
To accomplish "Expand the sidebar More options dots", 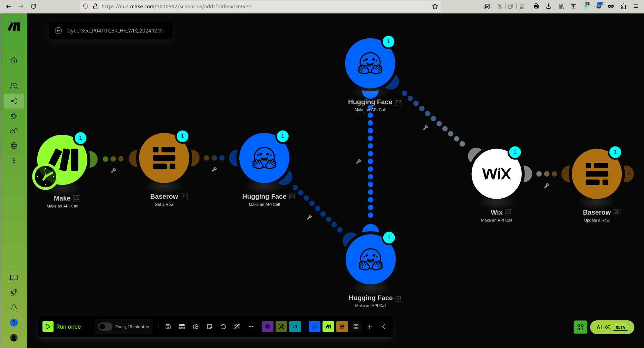I will 14,161.
